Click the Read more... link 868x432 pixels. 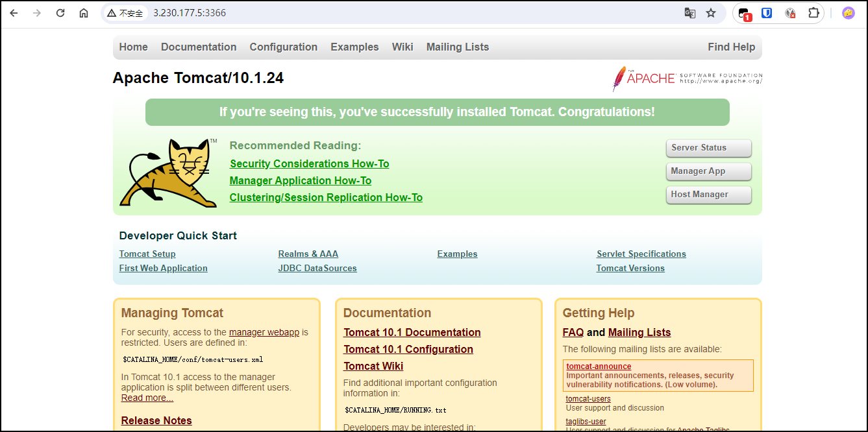coord(147,398)
